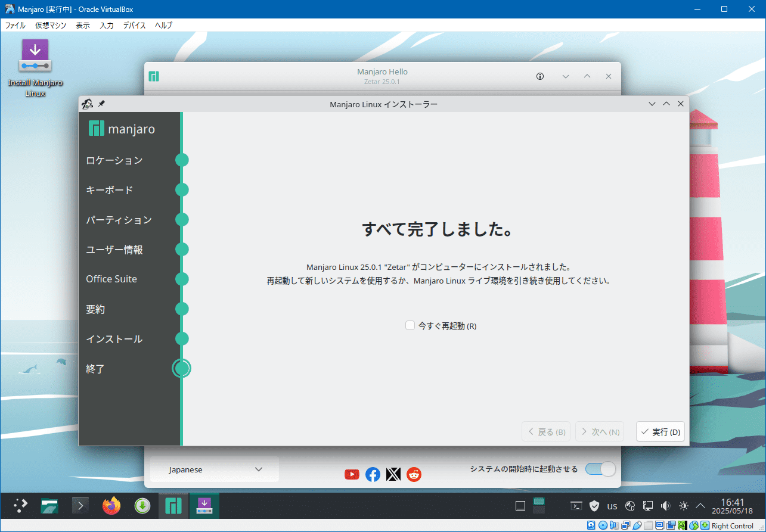Open the green download arrow taskbar app
This screenshot has height=532, width=766.
click(142, 506)
